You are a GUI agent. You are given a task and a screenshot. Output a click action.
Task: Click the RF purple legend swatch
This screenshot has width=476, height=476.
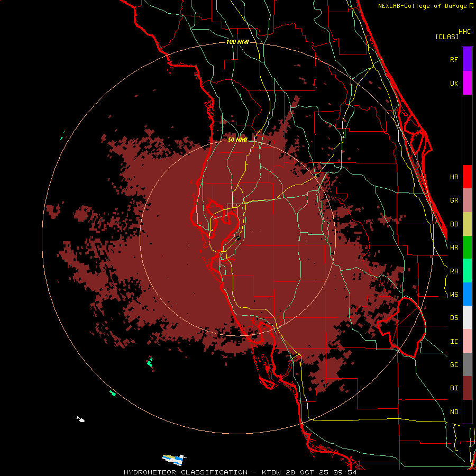[467, 59]
